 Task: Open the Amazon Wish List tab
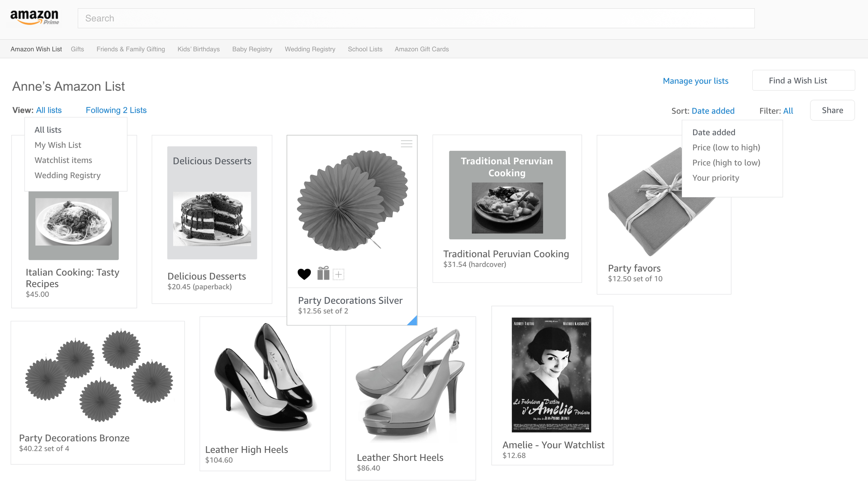click(x=36, y=49)
